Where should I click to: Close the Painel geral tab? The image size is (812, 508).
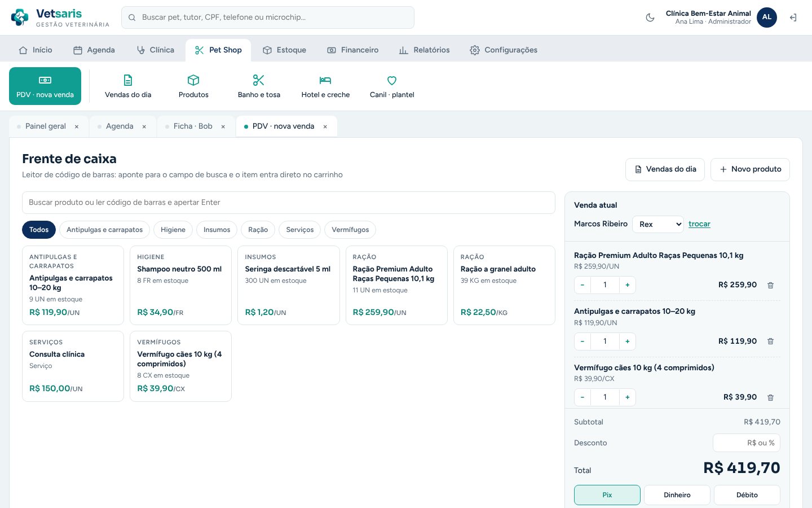(77, 126)
